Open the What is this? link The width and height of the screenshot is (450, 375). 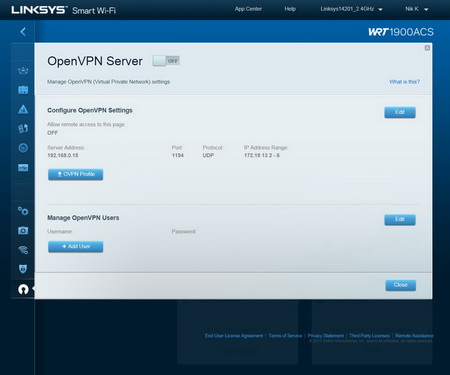click(404, 82)
